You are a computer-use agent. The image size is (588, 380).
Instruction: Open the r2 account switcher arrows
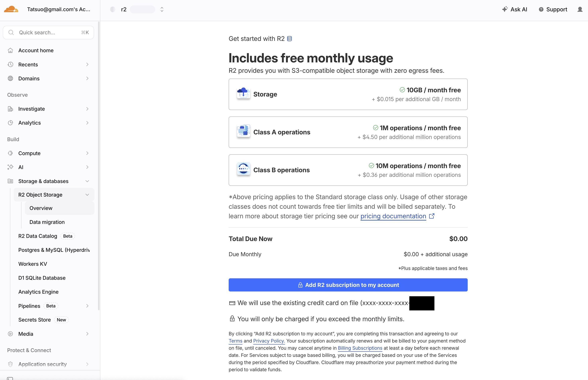tap(162, 9)
